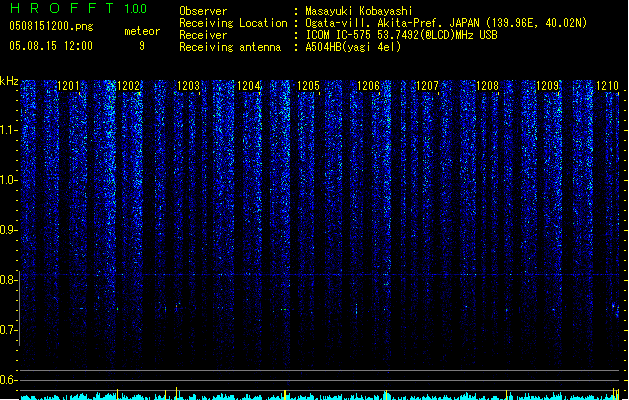Click the 1201 time marker

(x=68, y=86)
